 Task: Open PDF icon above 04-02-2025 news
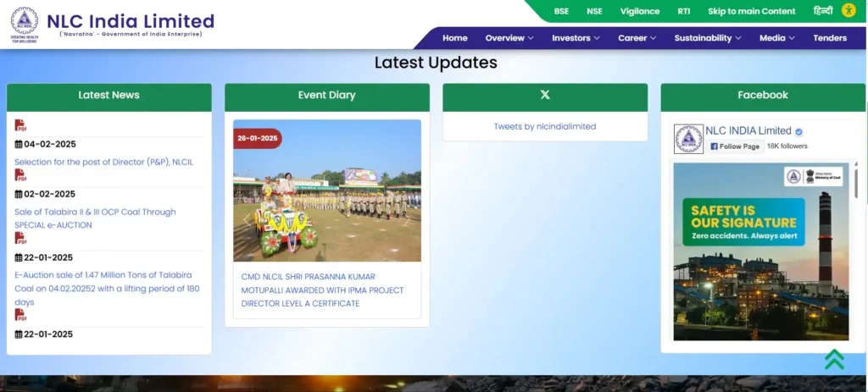[x=20, y=125]
